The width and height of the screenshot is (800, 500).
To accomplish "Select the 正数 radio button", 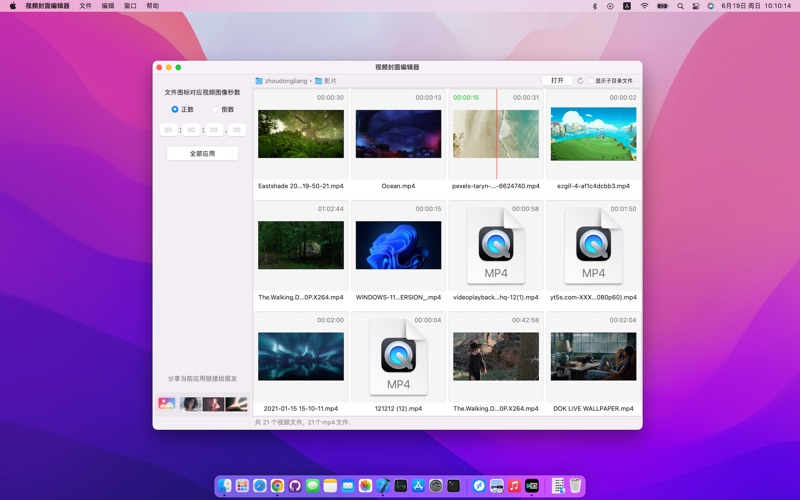I will click(175, 109).
